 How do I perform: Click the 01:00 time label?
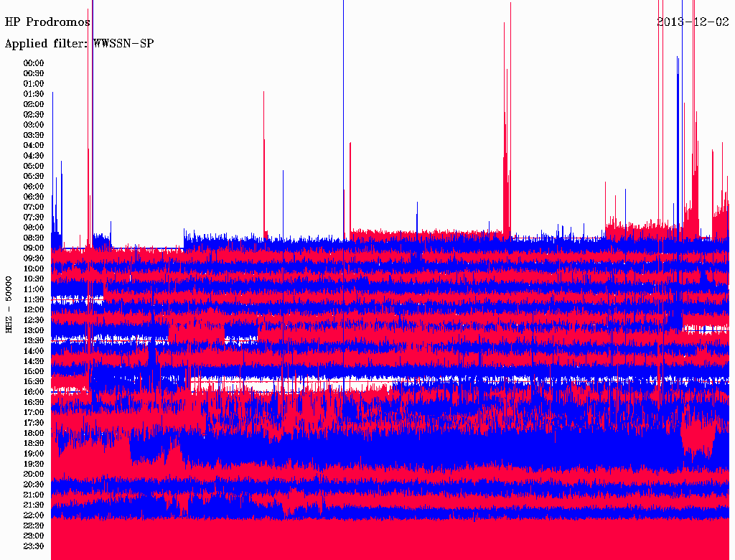(x=34, y=83)
